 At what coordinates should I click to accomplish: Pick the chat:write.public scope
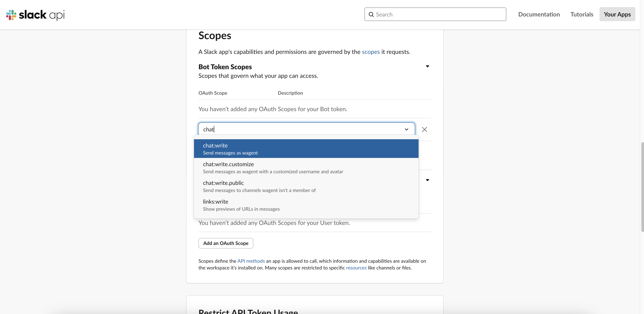306,186
